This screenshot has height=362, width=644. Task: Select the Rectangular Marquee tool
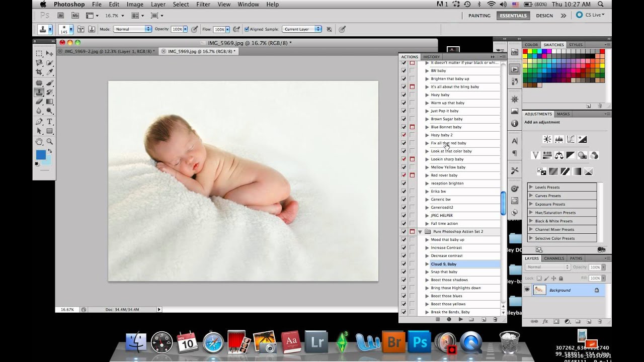pyautogui.click(x=39, y=53)
